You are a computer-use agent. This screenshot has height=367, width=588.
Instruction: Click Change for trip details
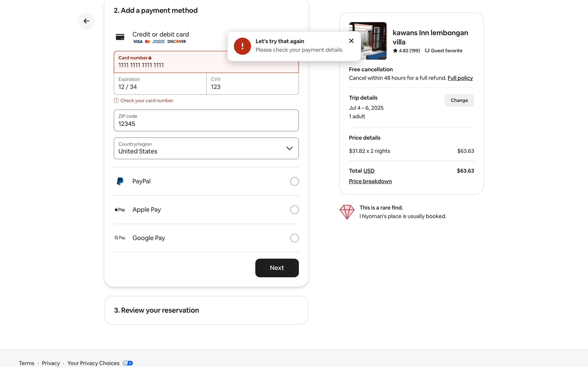[x=459, y=100]
